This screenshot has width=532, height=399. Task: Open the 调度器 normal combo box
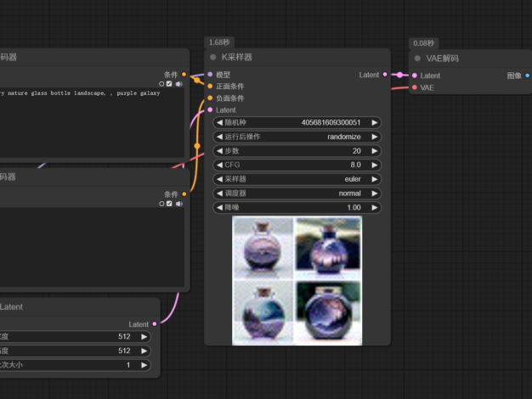tap(297, 194)
